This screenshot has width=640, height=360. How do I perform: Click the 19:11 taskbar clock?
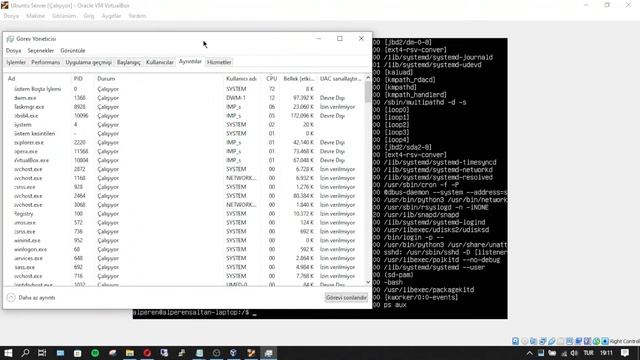coord(606,353)
